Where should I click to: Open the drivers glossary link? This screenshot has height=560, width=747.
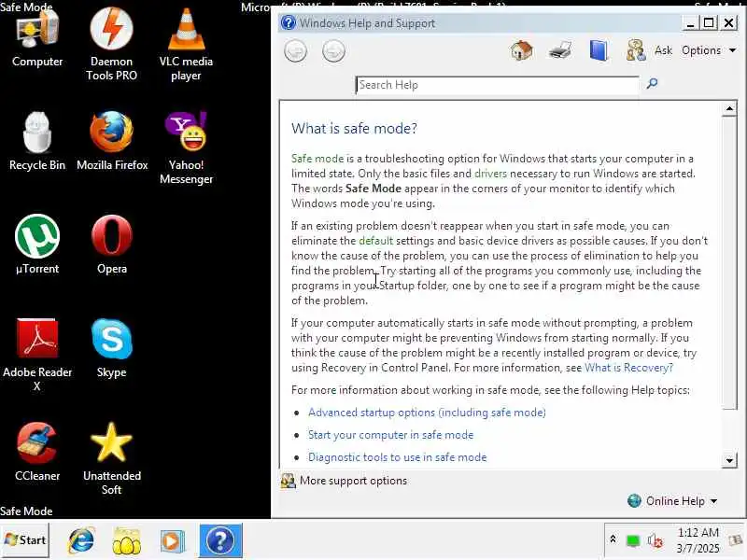click(x=491, y=174)
